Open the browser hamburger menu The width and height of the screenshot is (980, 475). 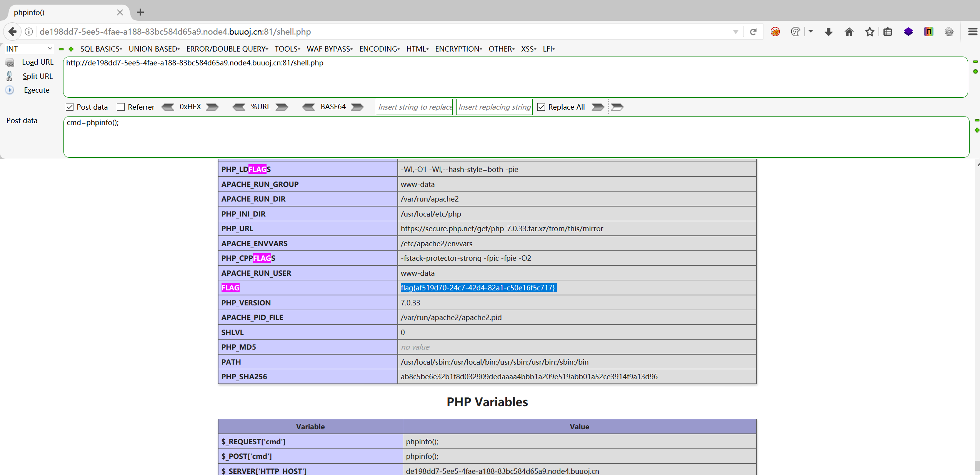click(972, 32)
